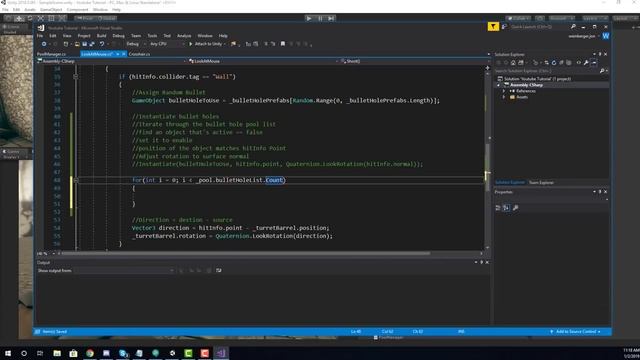Click the Undo toolbar icon
Image resolution: width=640 pixels, height=360 pixels.
[x=102, y=44]
